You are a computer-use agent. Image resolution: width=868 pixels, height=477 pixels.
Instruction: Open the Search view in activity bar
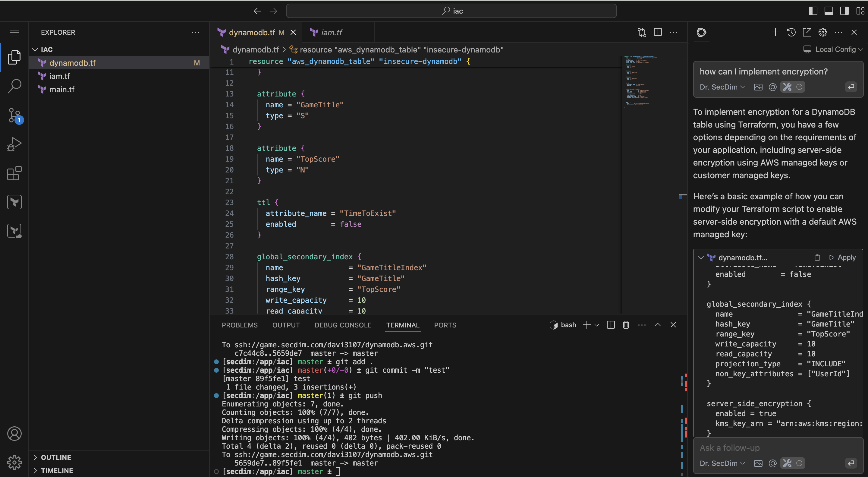[14, 86]
